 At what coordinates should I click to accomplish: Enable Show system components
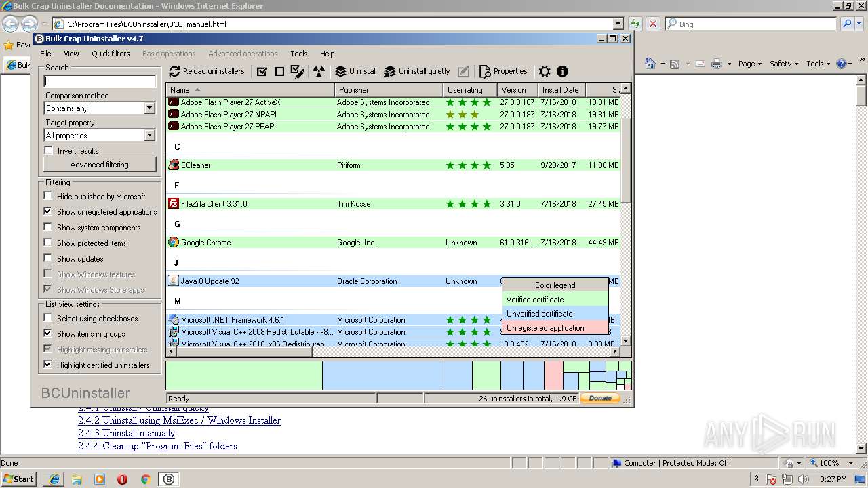[48, 227]
